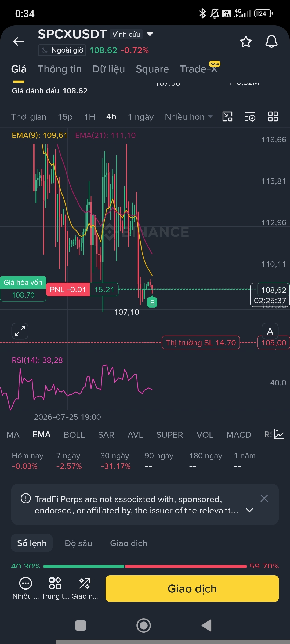Tap the 30 ngày -31.17% performance
Screen dimensions: 290x644
(115, 461)
